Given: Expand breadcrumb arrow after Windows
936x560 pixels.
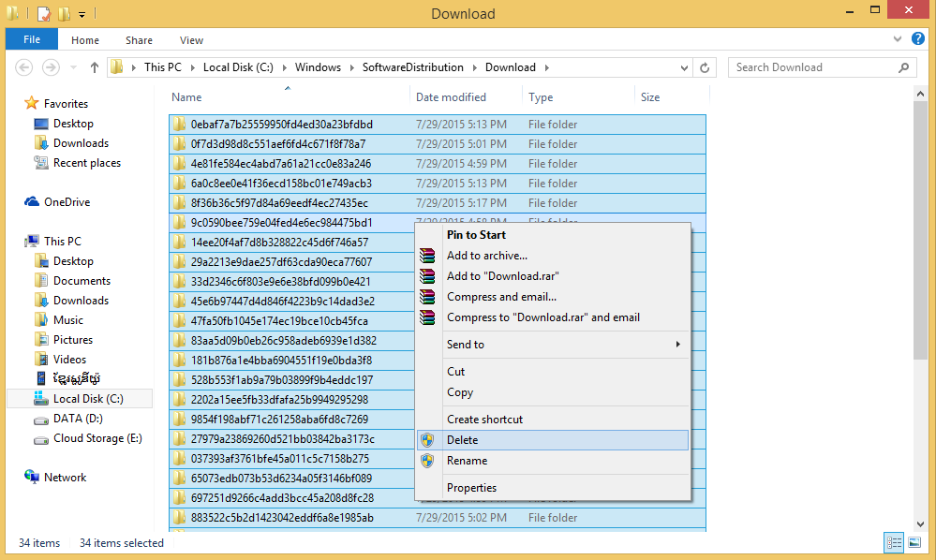Looking at the screenshot, I should (x=352, y=68).
